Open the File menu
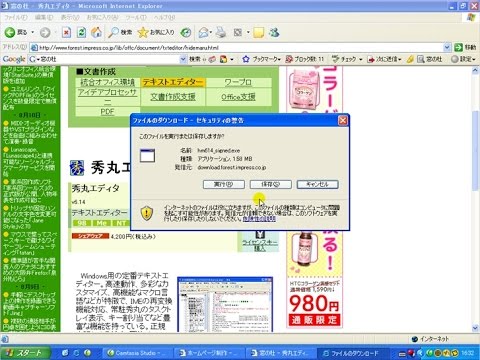480x360 pixels. pos(15,17)
